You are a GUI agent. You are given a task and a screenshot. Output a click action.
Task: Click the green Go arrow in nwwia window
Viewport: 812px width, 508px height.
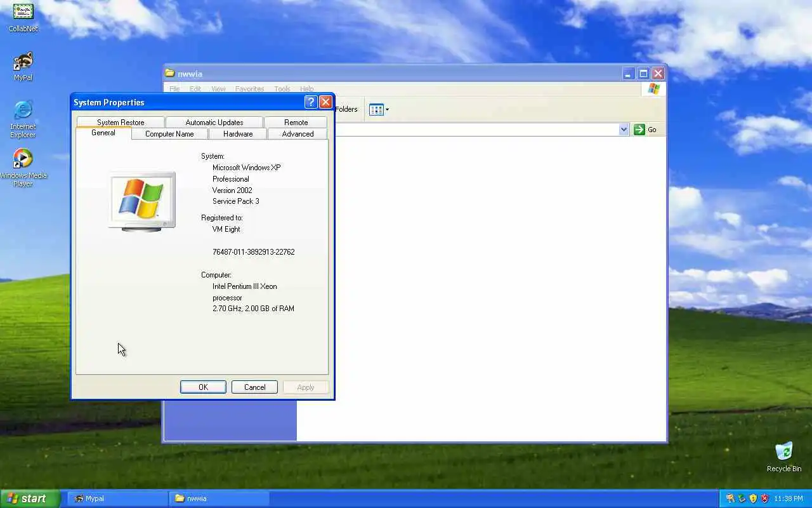point(639,130)
